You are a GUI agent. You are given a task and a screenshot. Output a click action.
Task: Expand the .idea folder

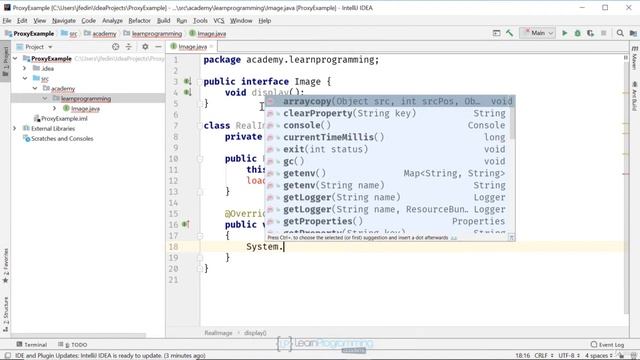(25, 69)
